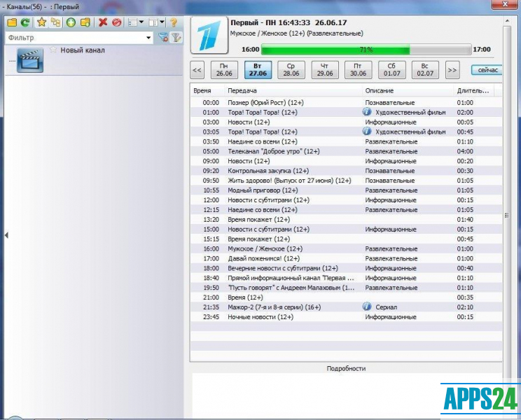The width and height of the screenshot is (521, 420).
Task: Select the Вт 27.06 day tab
Action: click(258, 70)
